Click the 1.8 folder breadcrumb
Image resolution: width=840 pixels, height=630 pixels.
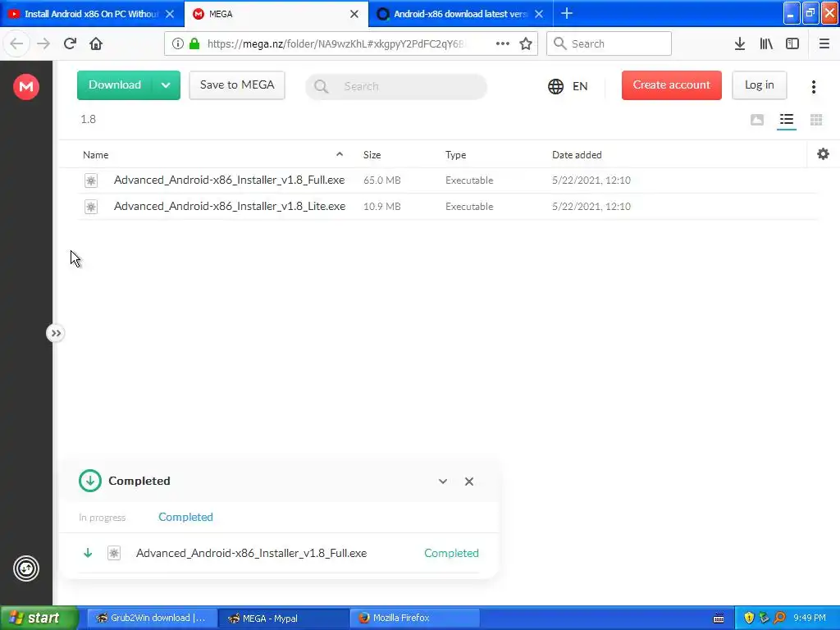coord(89,120)
